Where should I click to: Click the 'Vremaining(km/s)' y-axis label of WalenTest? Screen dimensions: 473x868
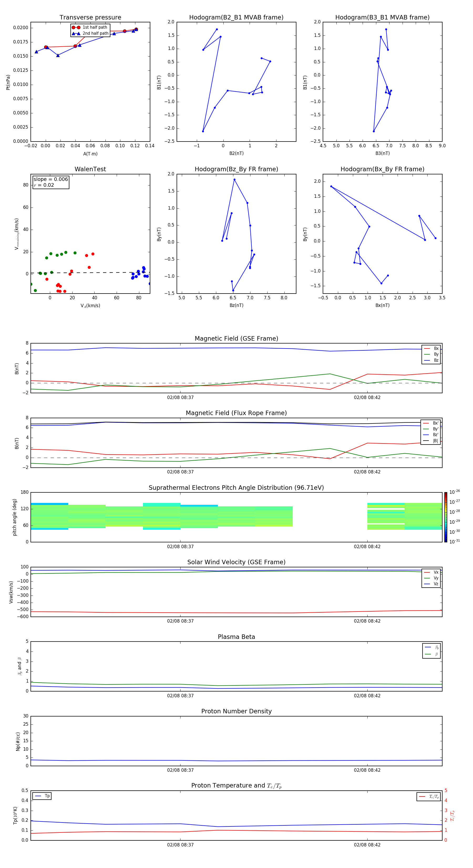pyautogui.click(x=17, y=234)
